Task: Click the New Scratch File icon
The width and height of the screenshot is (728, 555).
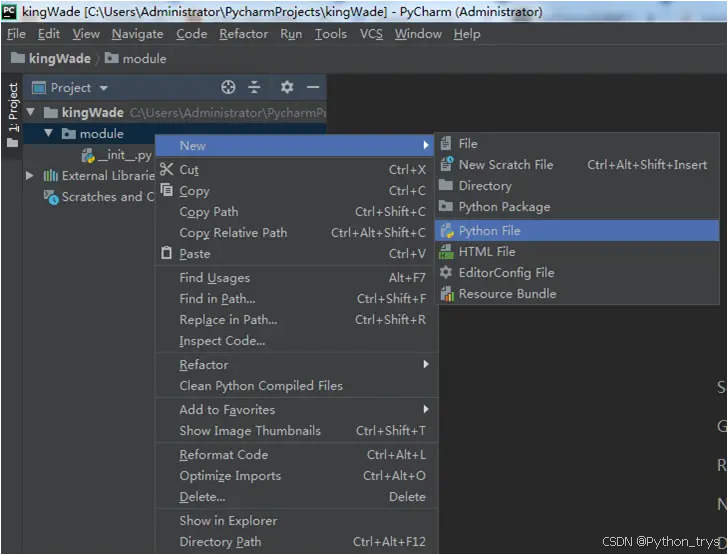Action: [446, 164]
